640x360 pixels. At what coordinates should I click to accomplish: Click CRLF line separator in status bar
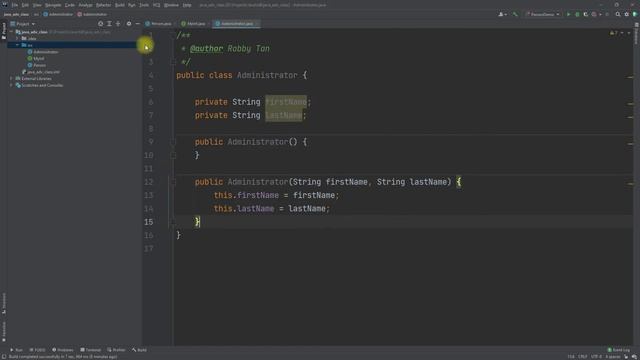pyautogui.click(x=582, y=357)
